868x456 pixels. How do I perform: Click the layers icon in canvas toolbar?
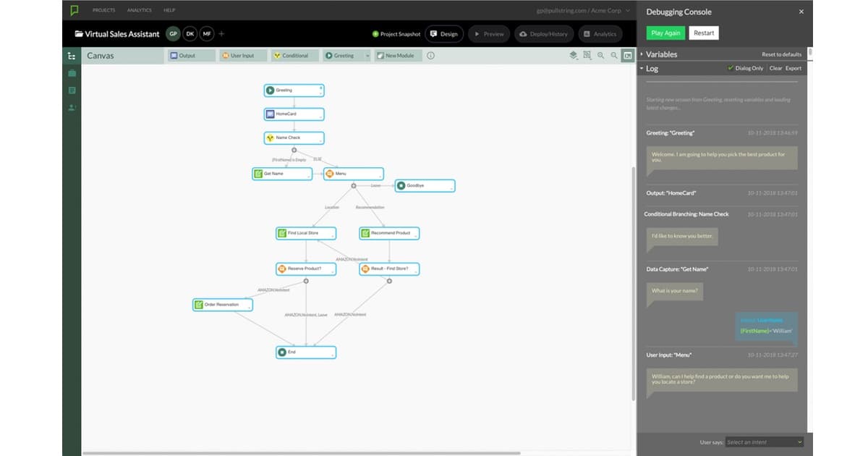point(573,55)
